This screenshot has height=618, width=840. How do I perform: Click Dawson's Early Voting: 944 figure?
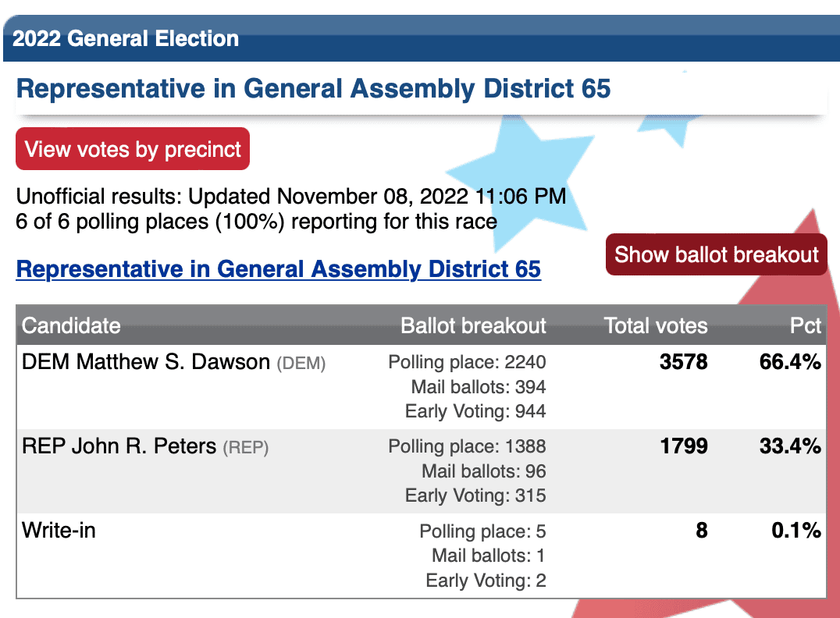[475, 411]
